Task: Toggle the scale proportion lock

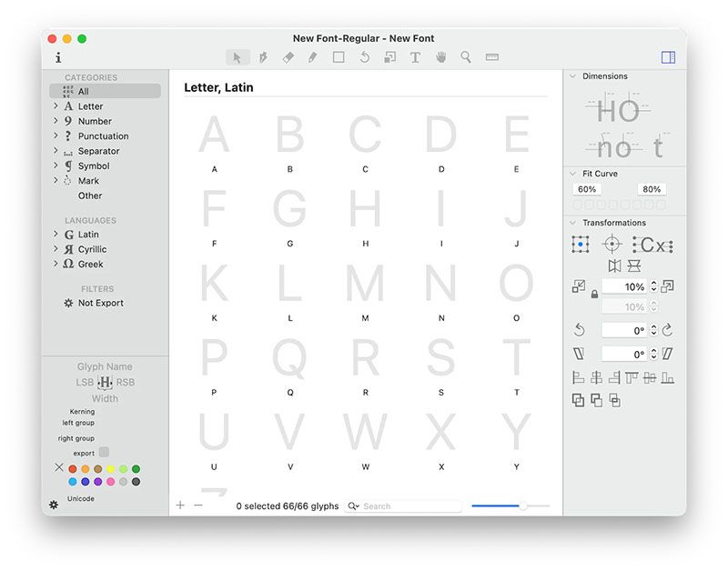Action: click(594, 294)
